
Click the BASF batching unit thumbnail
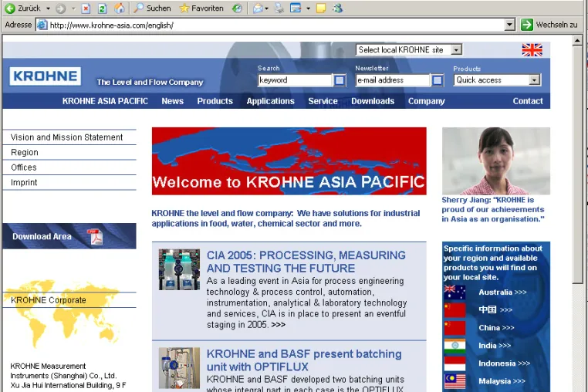pos(179,368)
